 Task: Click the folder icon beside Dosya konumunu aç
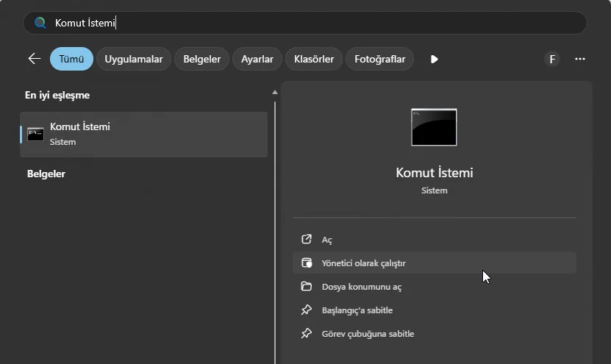pos(307,287)
